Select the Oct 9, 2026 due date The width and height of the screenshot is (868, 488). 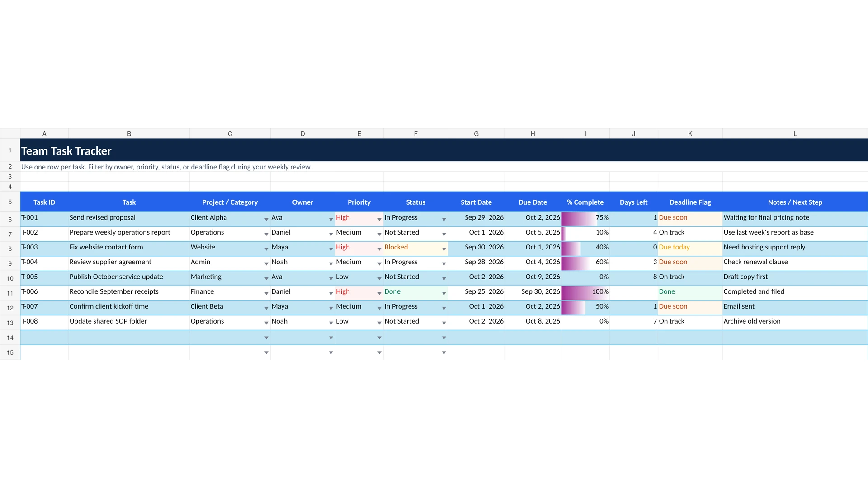(533, 278)
